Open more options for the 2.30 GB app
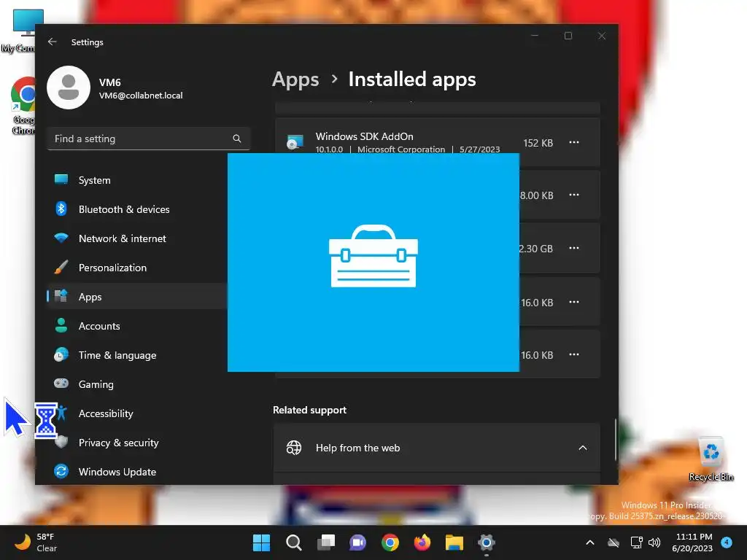 point(574,248)
